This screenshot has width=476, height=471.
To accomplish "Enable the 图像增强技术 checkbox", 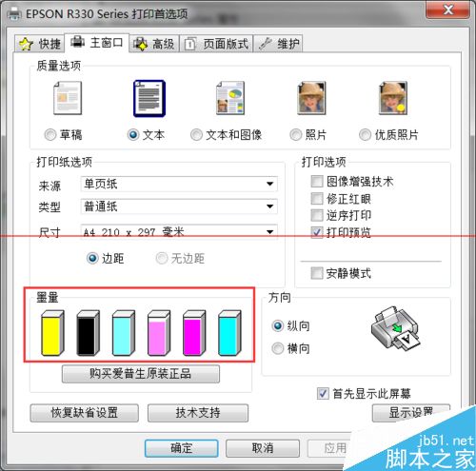I will pos(317,182).
